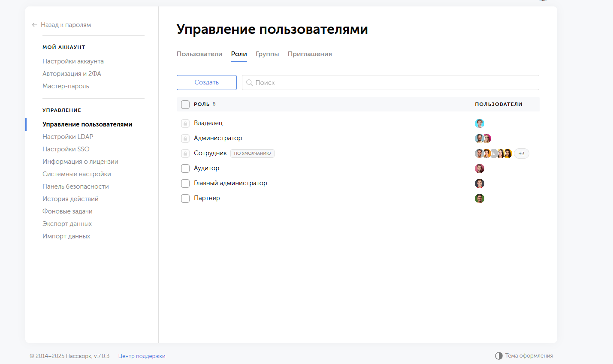Click the Партнер user avatar

pyautogui.click(x=479, y=199)
